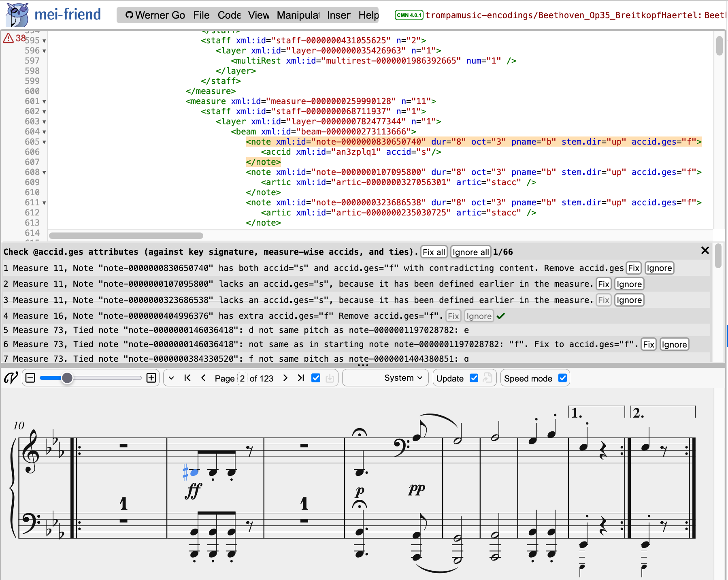Screen dimensions: 728x580
Task: Click the mei-friend owl logo
Action: (x=17, y=15)
